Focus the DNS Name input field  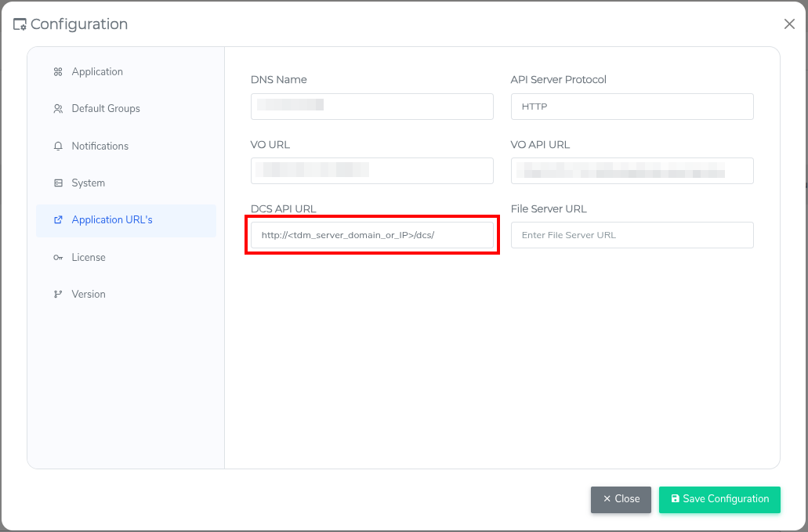pyautogui.click(x=372, y=107)
